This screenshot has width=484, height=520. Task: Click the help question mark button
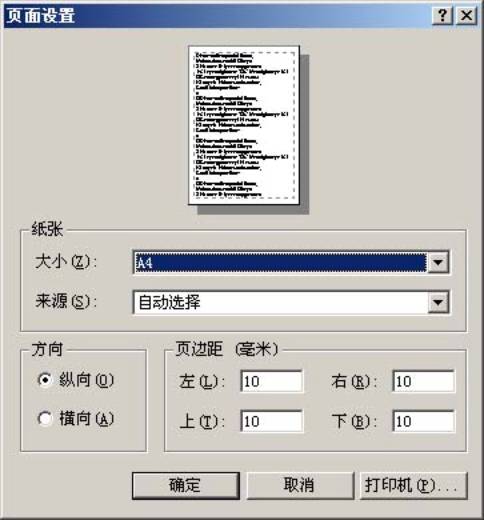tap(442, 15)
